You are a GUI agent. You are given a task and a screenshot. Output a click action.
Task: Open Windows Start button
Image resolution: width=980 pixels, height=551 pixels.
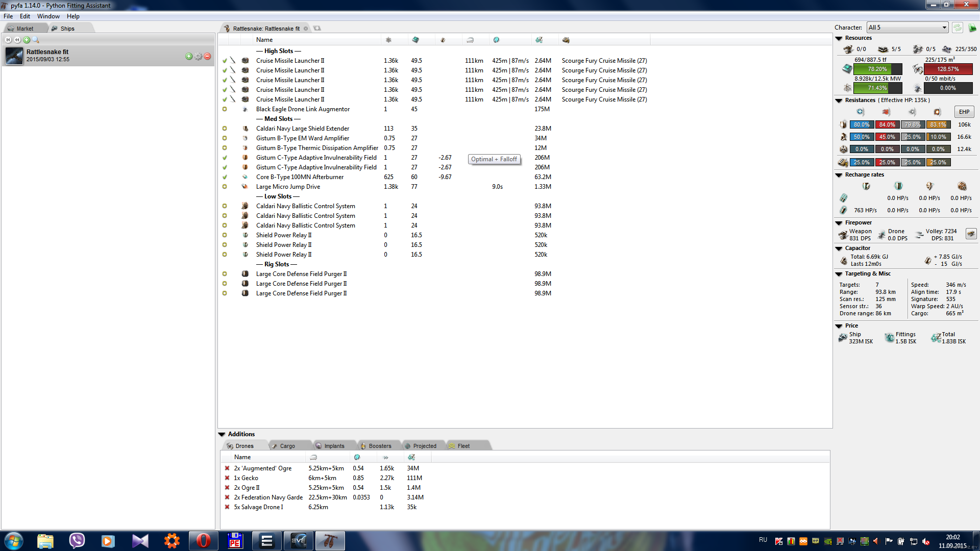(x=14, y=541)
